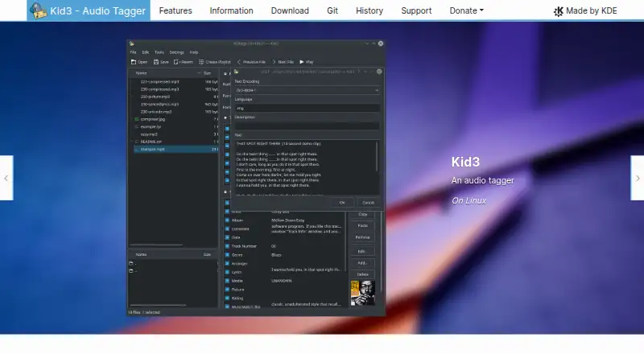Toggle the Media tag checkbox
The height and width of the screenshot is (354, 644).
point(227,281)
